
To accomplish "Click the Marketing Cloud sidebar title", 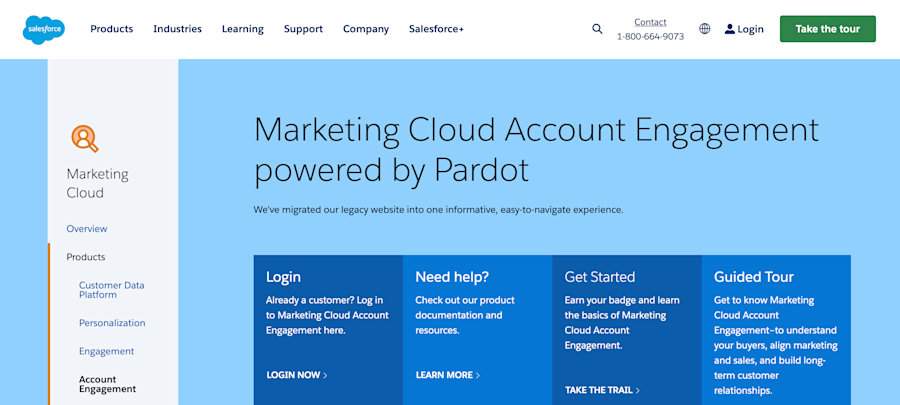I will tap(97, 184).
